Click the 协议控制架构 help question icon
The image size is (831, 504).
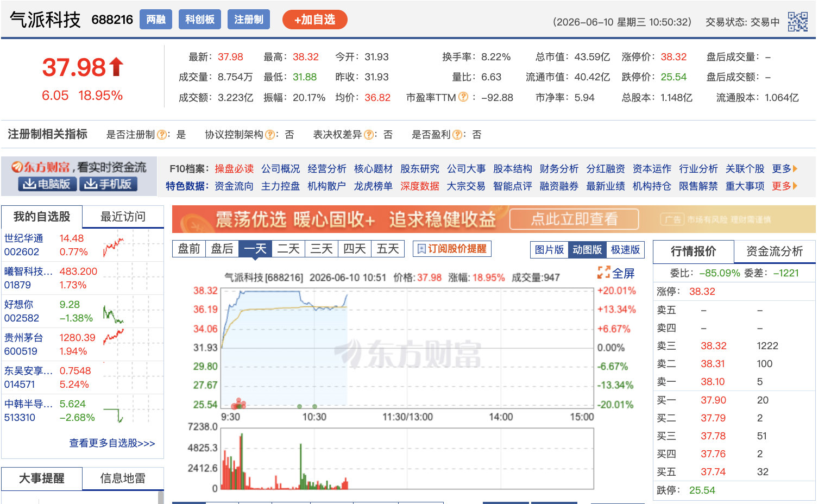270,134
